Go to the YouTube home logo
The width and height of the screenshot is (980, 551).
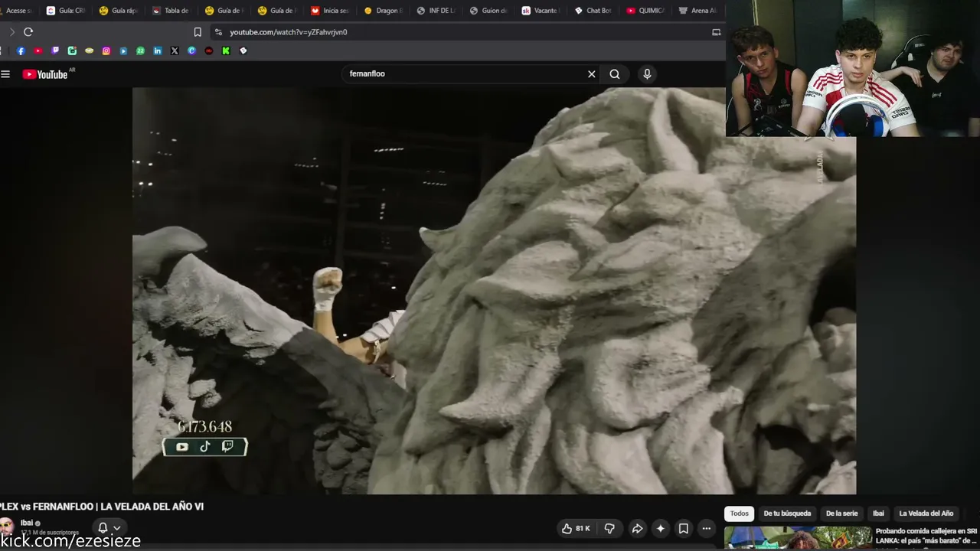click(45, 74)
